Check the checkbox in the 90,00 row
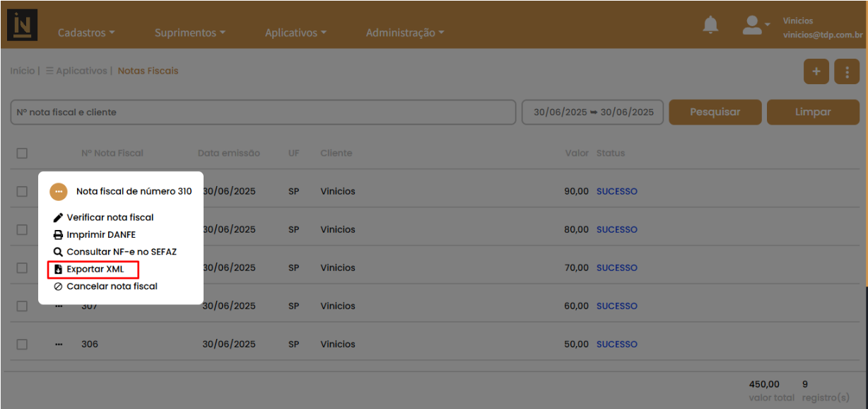The image size is (868, 409). pyautogui.click(x=22, y=191)
